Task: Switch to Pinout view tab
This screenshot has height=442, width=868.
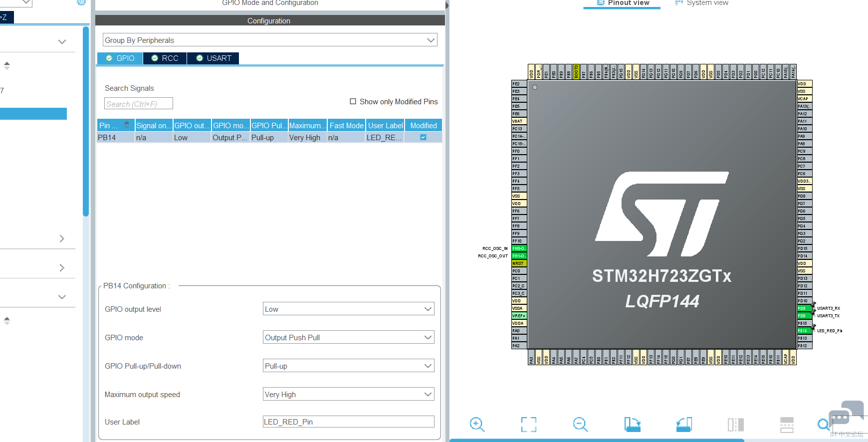Action: tap(623, 3)
